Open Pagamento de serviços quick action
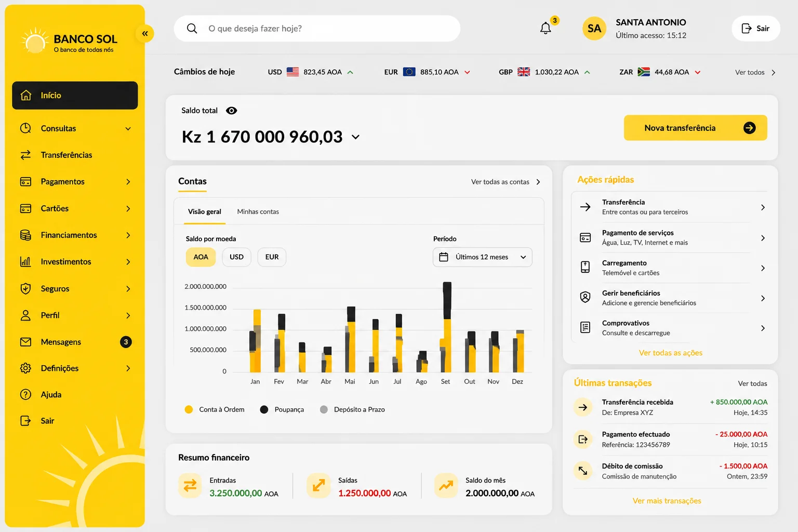 [x=672, y=237]
